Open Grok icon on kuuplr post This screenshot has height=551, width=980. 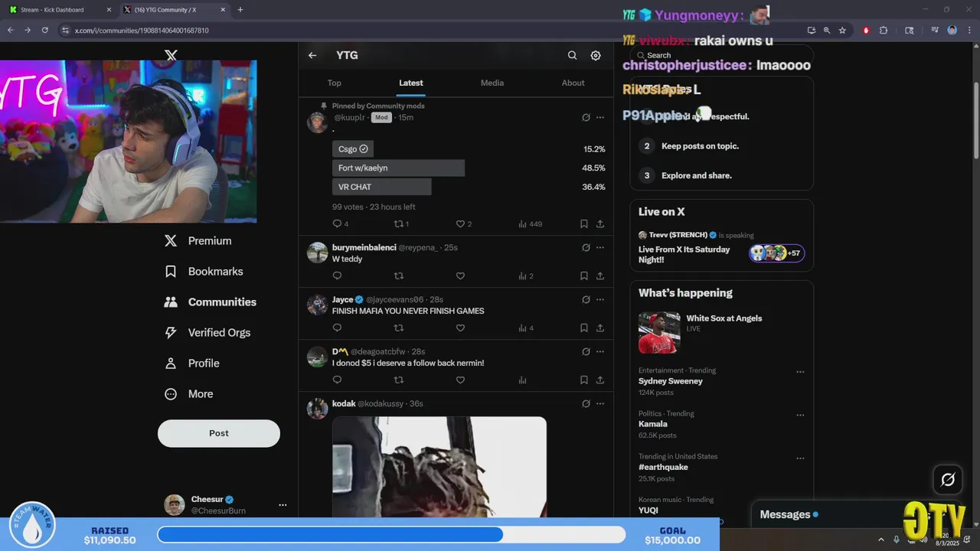point(586,117)
